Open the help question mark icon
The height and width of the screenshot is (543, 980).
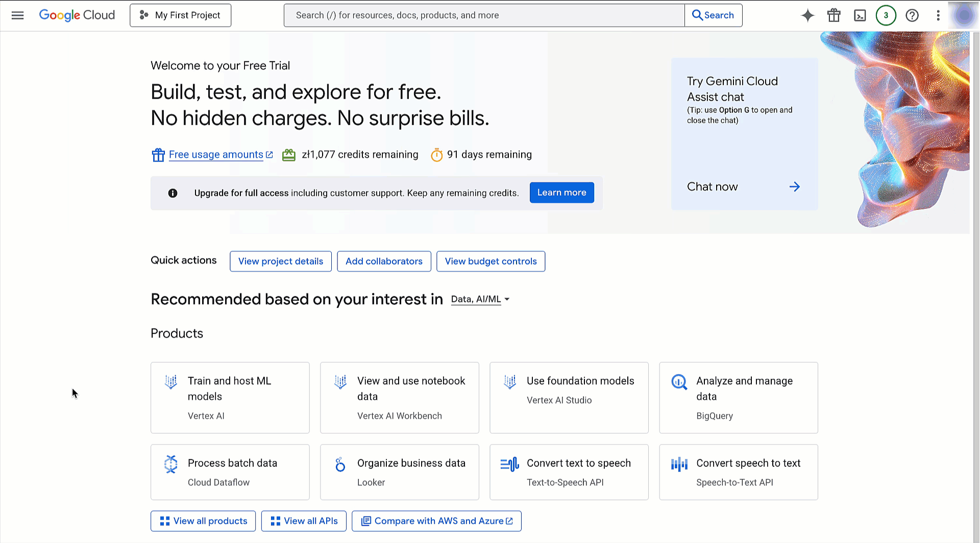(x=912, y=15)
